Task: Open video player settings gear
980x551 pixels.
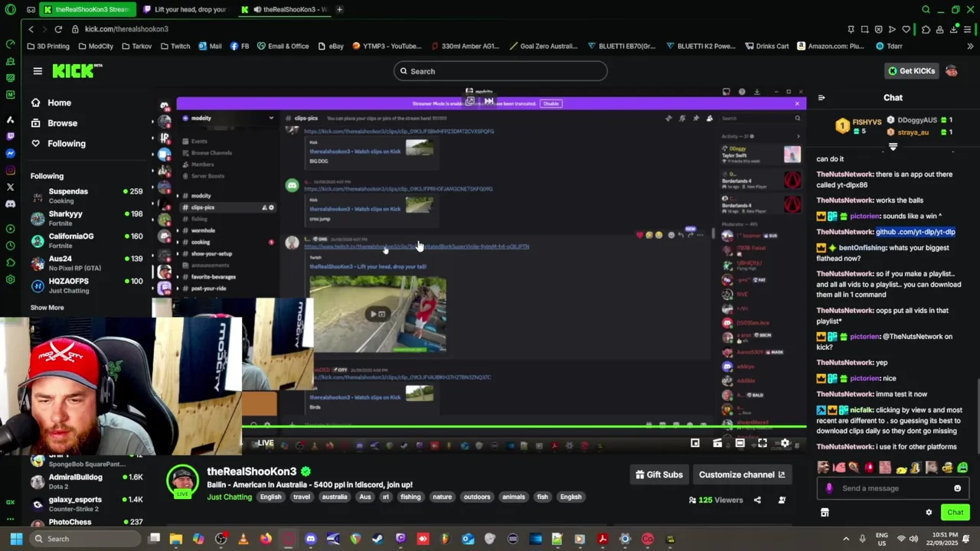Action: coord(785,443)
